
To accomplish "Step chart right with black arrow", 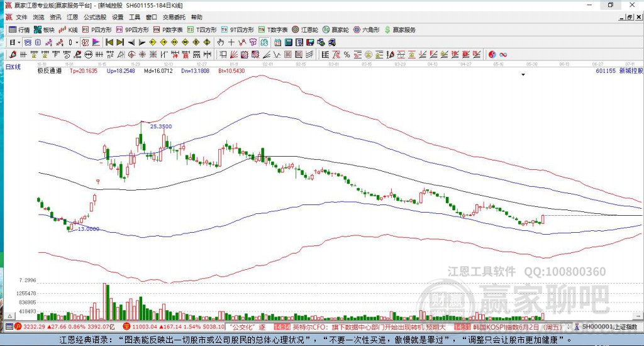I will [142, 42].
